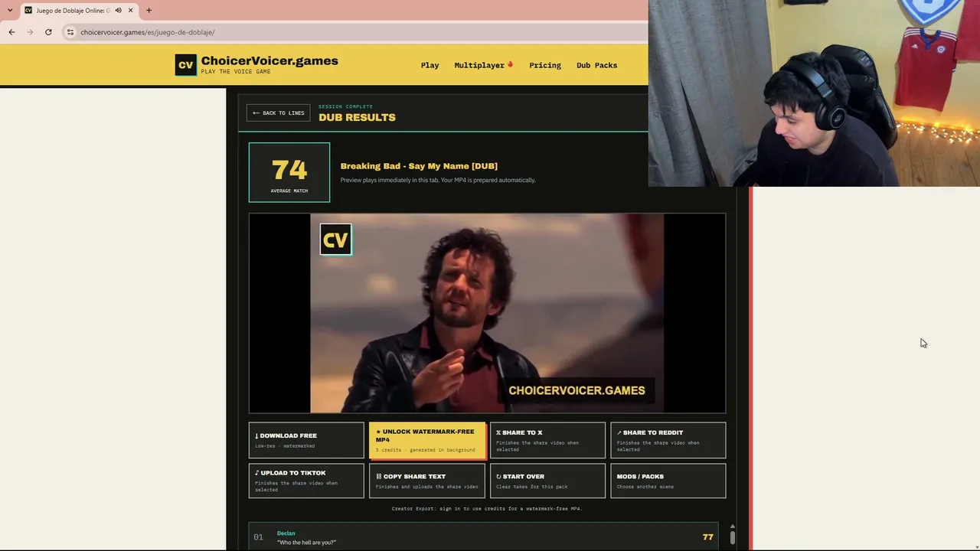The image size is (980, 551).
Task: Go back to lines
Action: 279,113
